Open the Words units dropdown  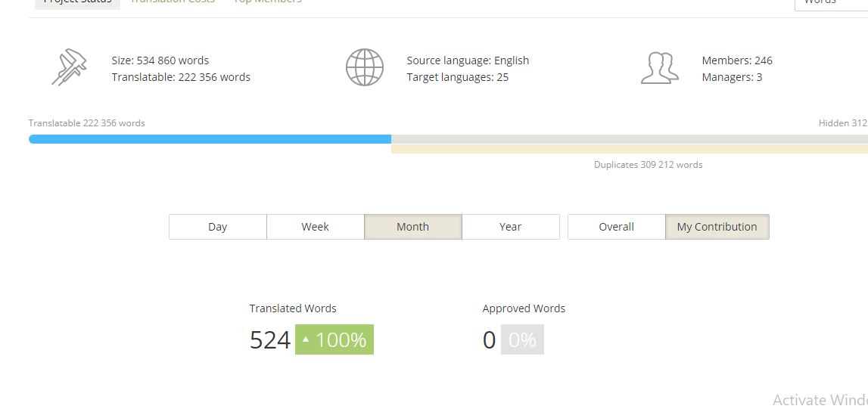click(831, 2)
